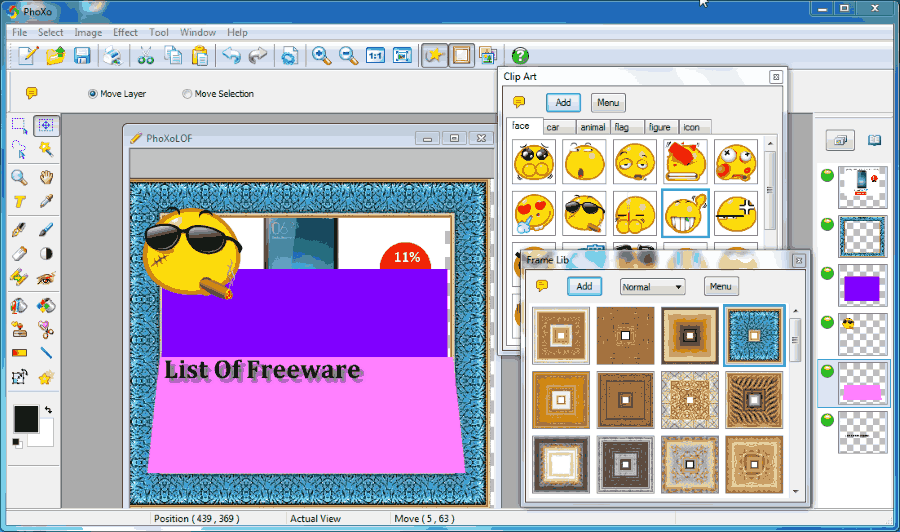Choose the Move Layer radio option
Screen dimensions: 900x532
tap(117, 94)
